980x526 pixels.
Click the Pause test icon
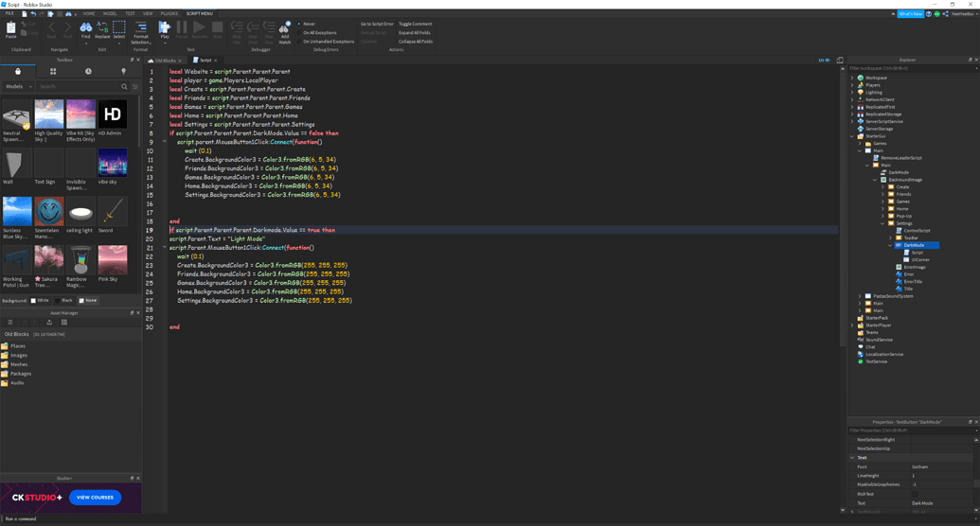point(181,26)
